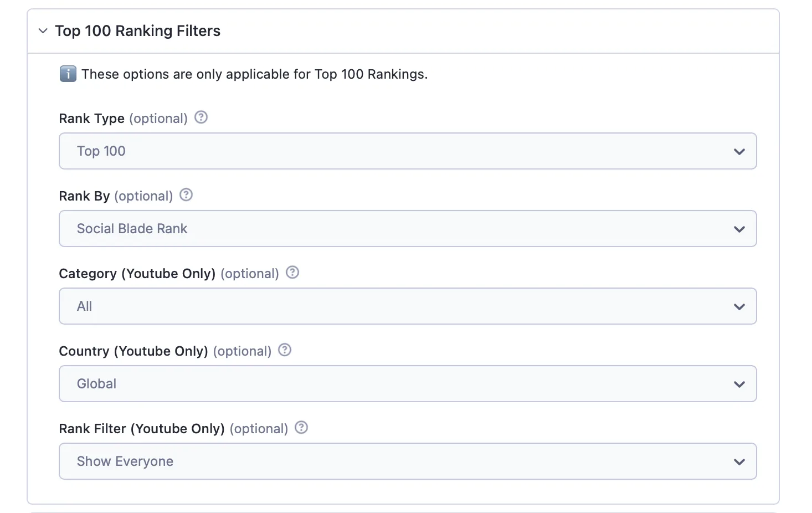This screenshot has height=513, width=812.
Task: Click the Rank Filter (Youtube Only) label
Action: click(142, 429)
